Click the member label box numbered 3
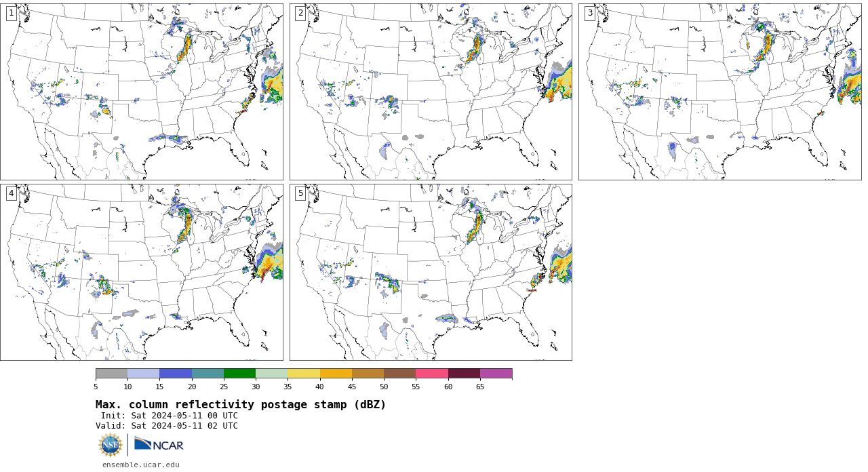Screen dimensions: 868x472 (x=589, y=13)
